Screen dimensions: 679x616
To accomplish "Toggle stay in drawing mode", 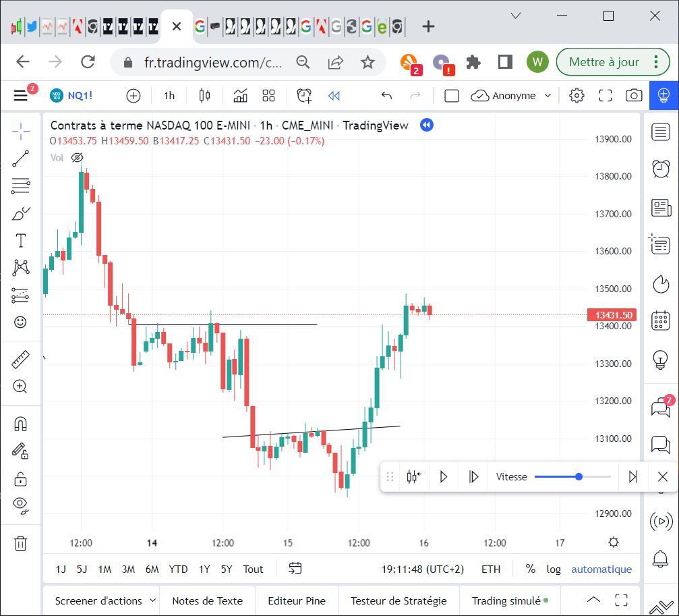I will pyautogui.click(x=20, y=451).
